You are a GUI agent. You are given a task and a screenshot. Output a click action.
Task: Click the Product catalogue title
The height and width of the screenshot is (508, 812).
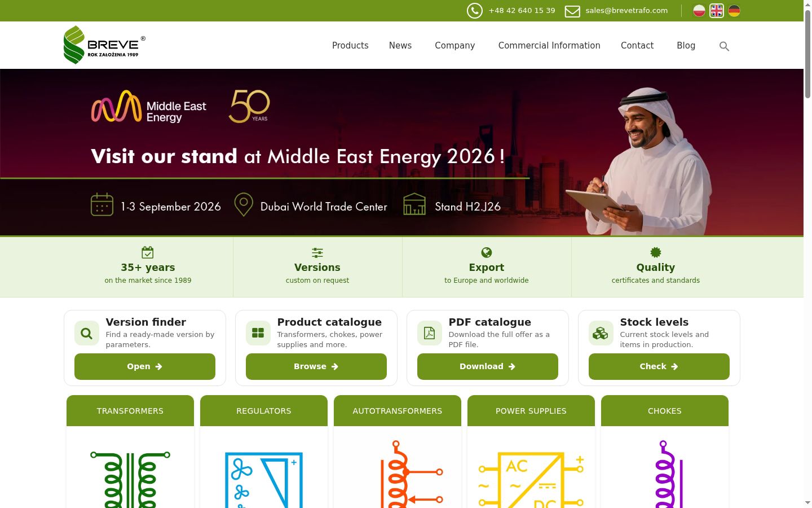click(x=329, y=322)
